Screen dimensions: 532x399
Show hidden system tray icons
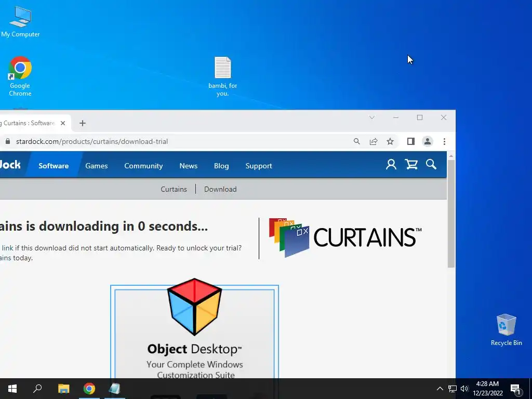tap(440, 389)
